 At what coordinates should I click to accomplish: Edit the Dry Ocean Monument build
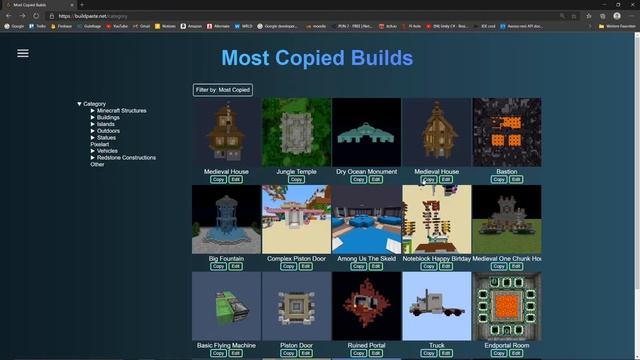376,180
